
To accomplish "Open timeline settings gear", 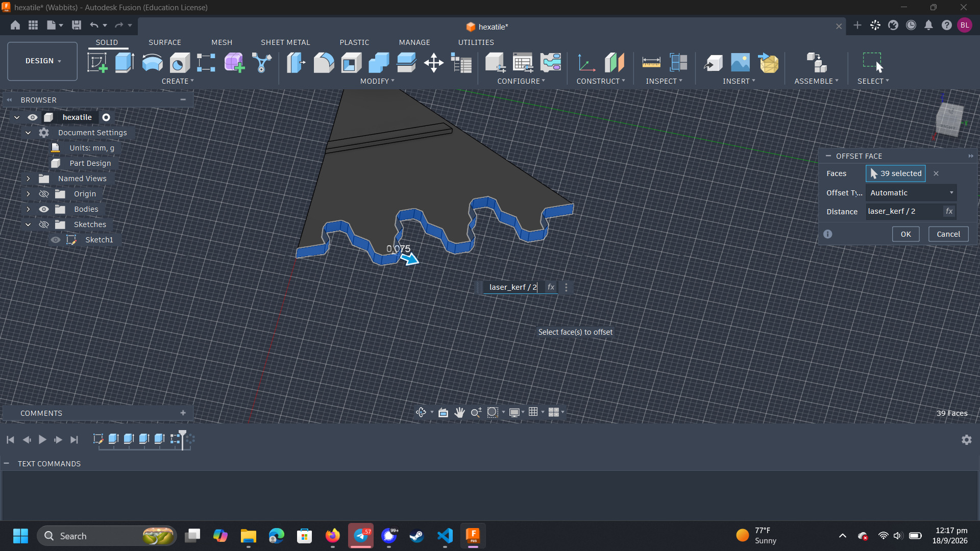I will [967, 440].
